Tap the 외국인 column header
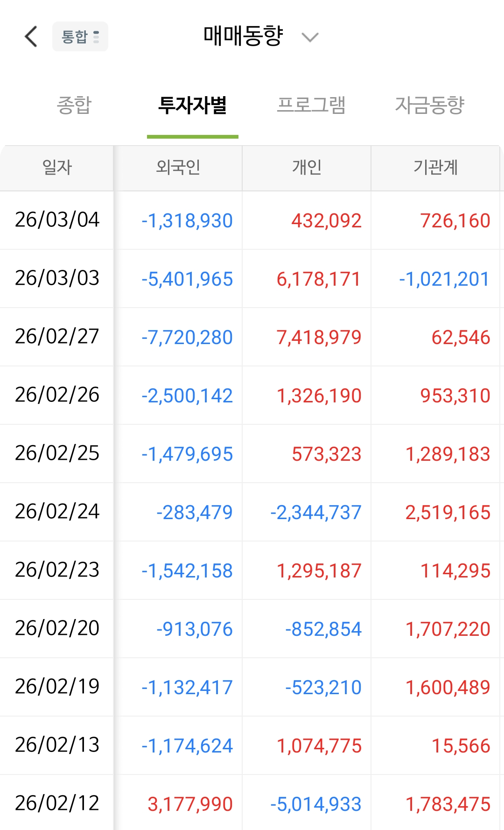504x830 pixels. tap(178, 167)
